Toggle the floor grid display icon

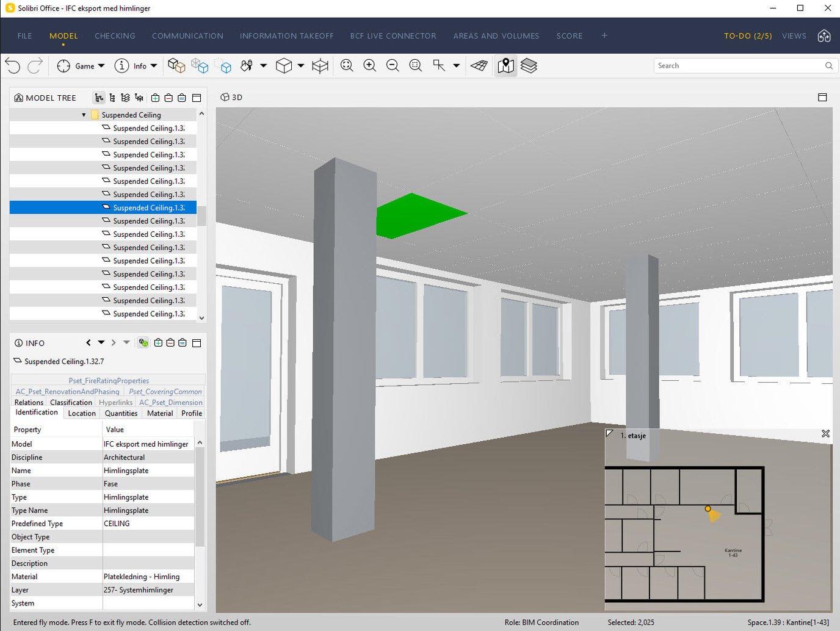479,65
